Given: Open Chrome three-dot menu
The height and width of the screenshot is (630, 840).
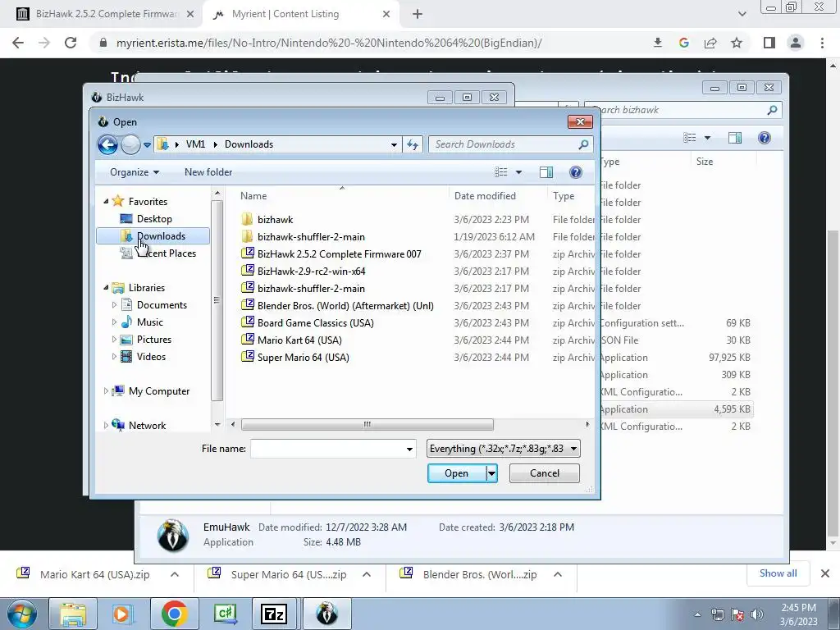Looking at the screenshot, I should pos(822,43).
